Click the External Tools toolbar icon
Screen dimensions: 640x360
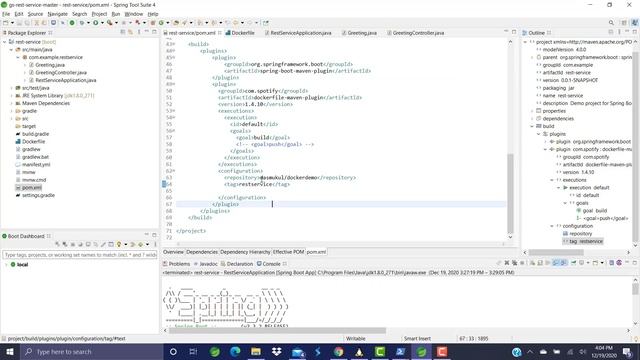tap(109, 23)
